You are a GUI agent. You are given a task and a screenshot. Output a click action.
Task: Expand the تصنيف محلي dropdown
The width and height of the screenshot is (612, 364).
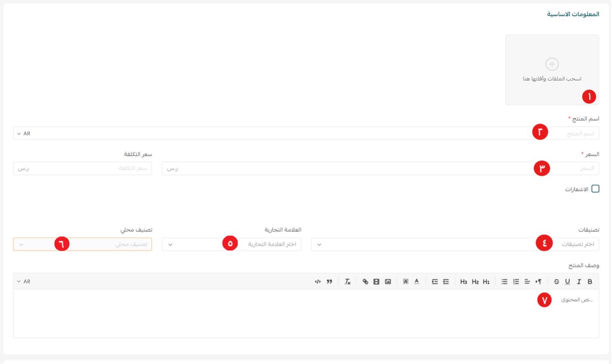click(x=82, y=244)
